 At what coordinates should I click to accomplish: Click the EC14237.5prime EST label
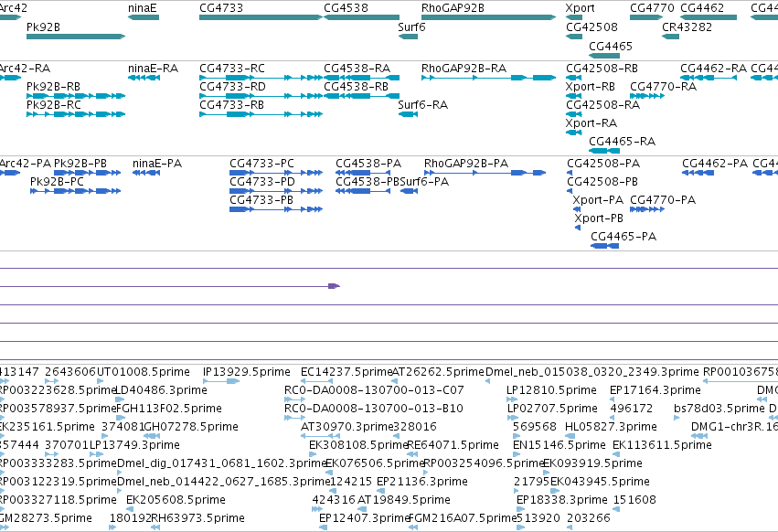(x=346, y=372)
